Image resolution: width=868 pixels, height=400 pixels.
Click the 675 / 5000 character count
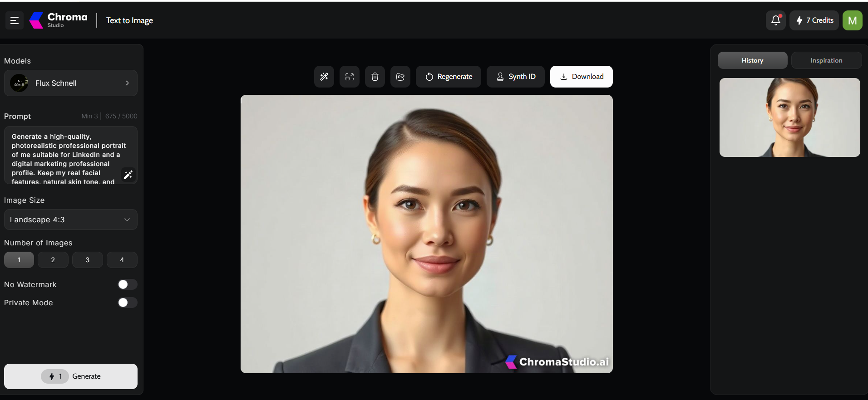[121, 116]
